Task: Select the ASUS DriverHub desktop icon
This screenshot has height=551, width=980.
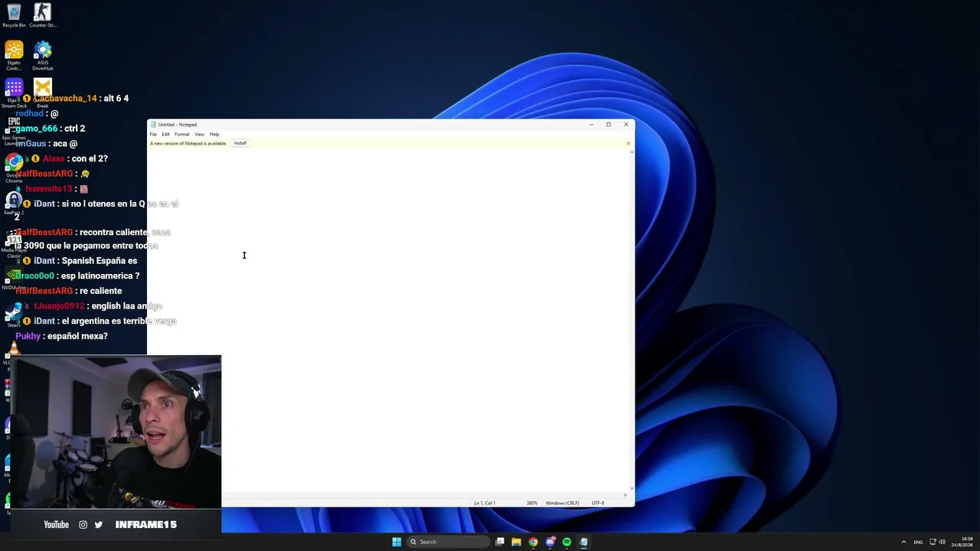Action: (43, 57)
